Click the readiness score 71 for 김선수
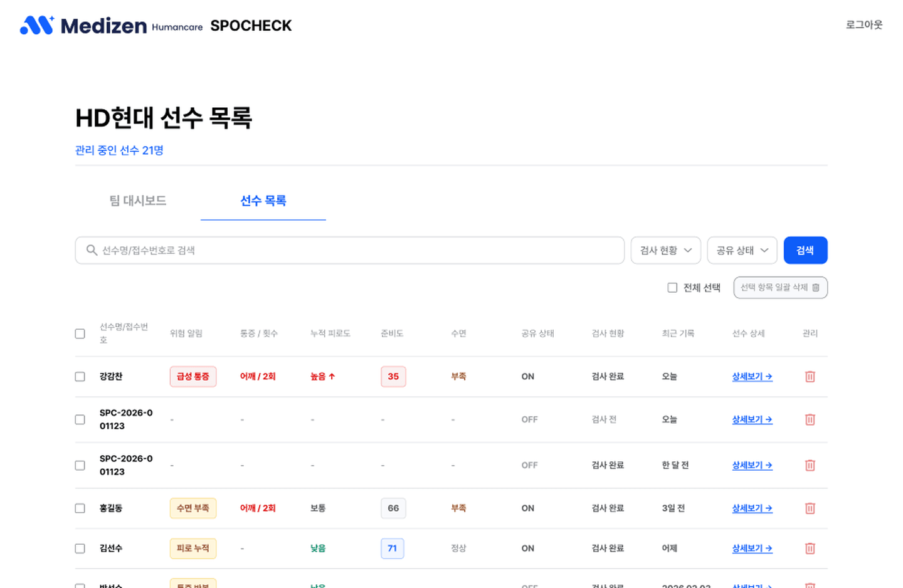 click(x=392, y=549)
